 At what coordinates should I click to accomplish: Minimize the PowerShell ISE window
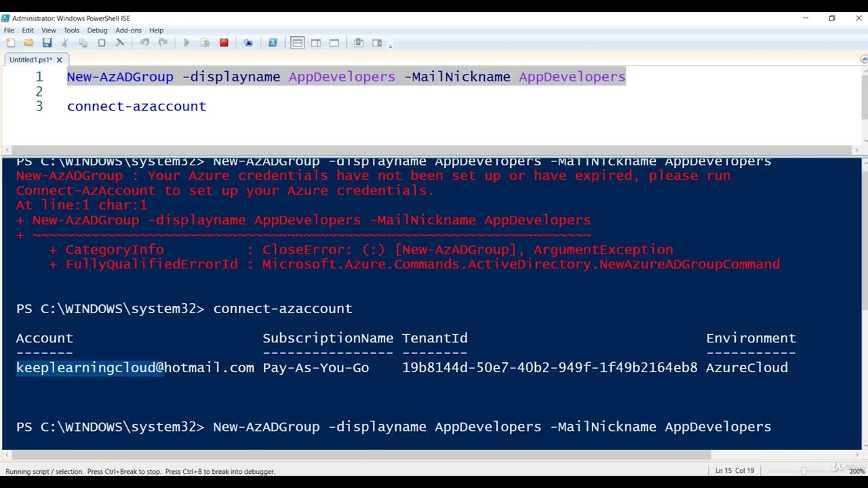point(806,18)
